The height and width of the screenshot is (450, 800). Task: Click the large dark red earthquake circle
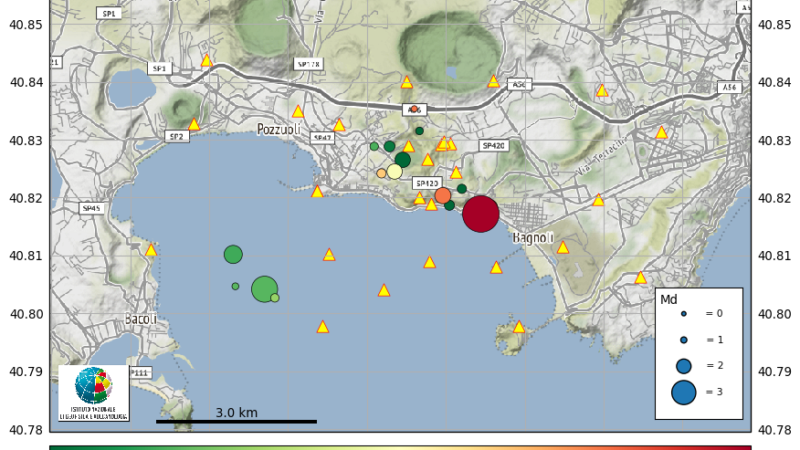point(481,213)
